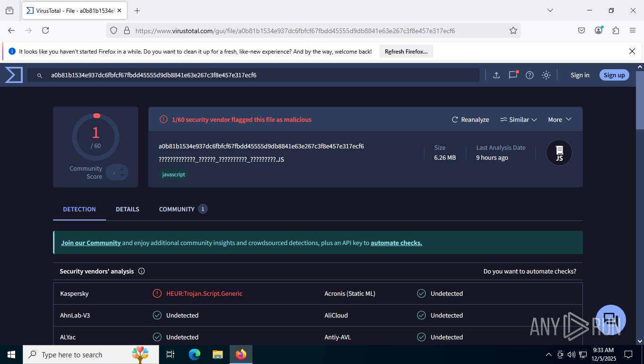Click the upload file icon
This screenshot has height=364, width=644.
pyautogui.click(x=496, y=75)
